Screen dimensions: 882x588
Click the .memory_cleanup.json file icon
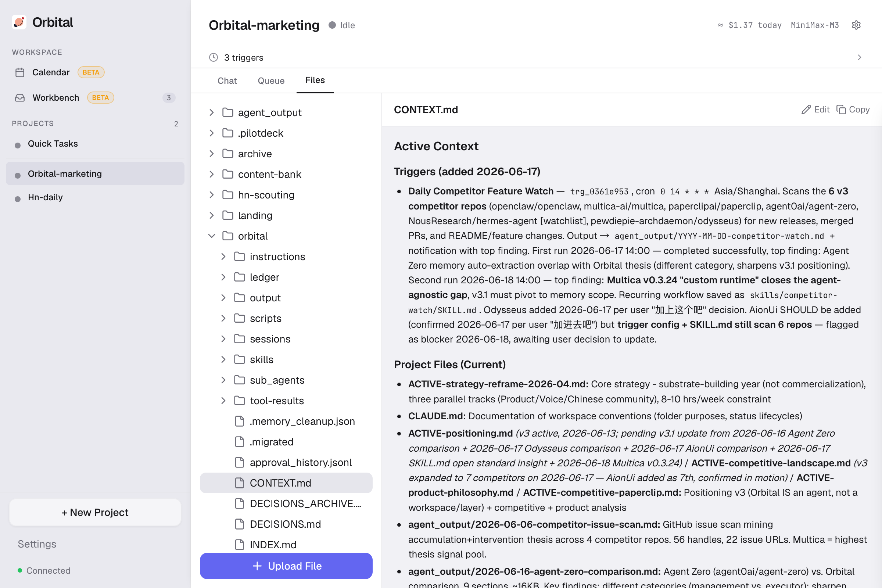tap(240, 422)
